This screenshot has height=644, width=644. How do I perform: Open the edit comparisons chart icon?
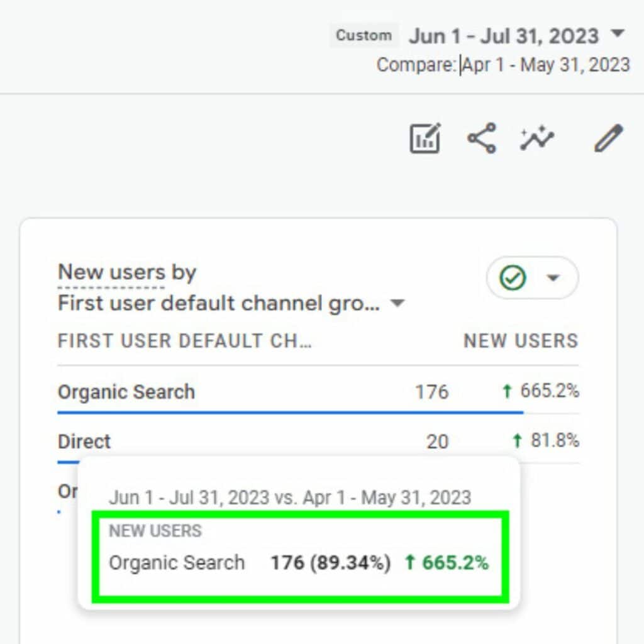pos(425,138)
